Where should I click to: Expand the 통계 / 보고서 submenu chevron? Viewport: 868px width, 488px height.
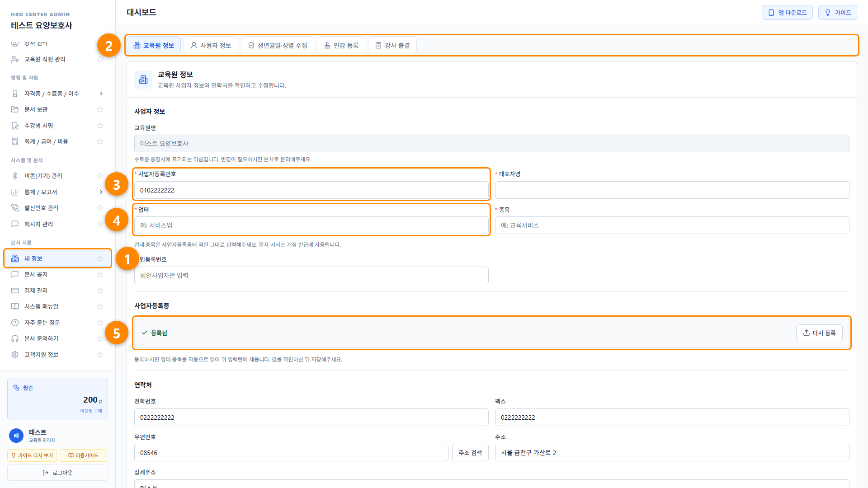point(101,192)
